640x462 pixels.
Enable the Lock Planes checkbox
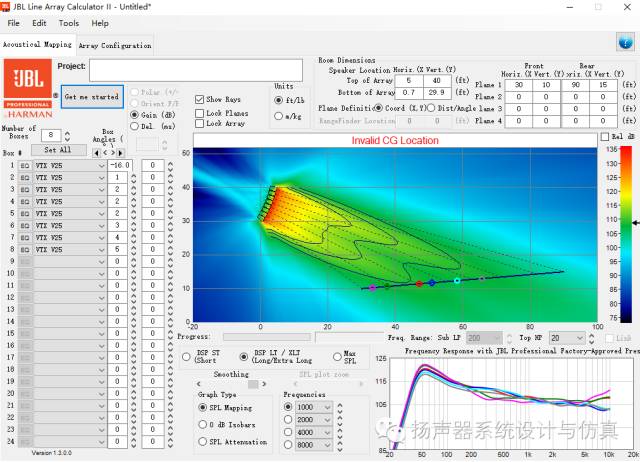200,112
